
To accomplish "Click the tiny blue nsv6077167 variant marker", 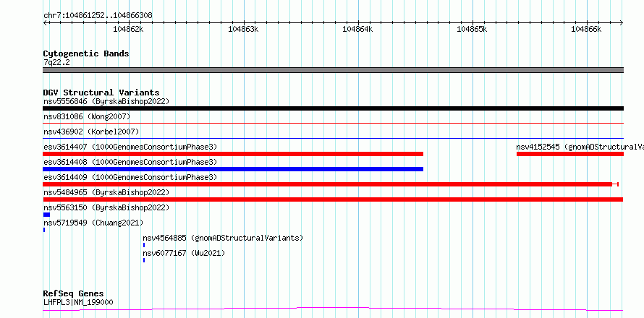I will (144, 260).
